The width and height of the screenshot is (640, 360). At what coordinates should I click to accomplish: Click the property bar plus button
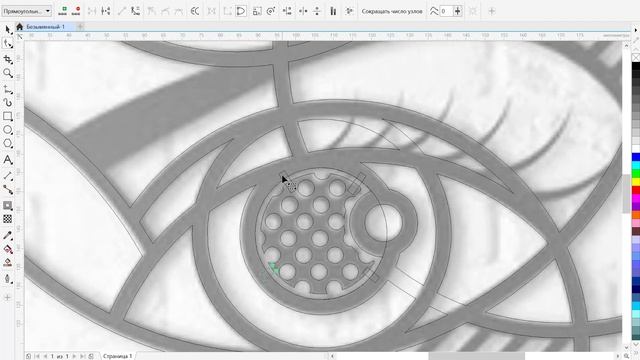(x=492, y=11)
